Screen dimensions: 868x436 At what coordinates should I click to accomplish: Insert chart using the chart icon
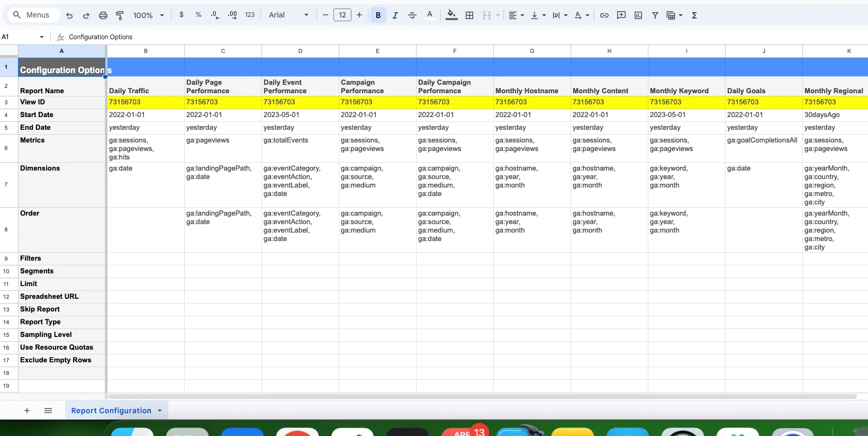(x=638, y=15)
